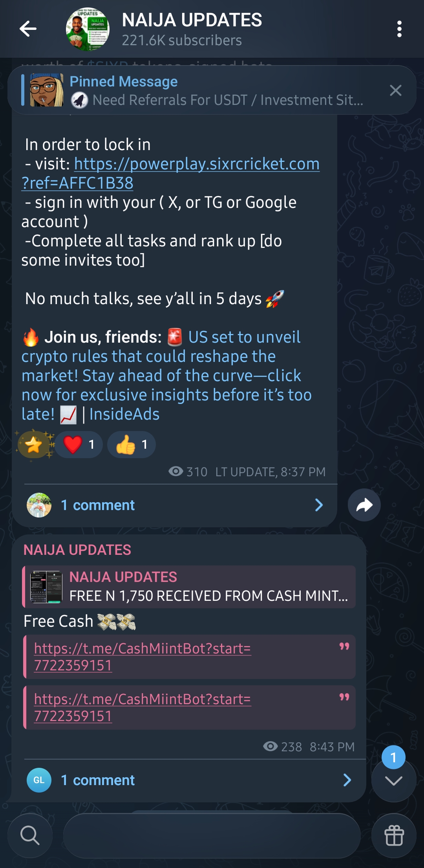Open the quoted FREE N 1,750 reply preview
Screen dimensions: 424x868
coord(189,587)
